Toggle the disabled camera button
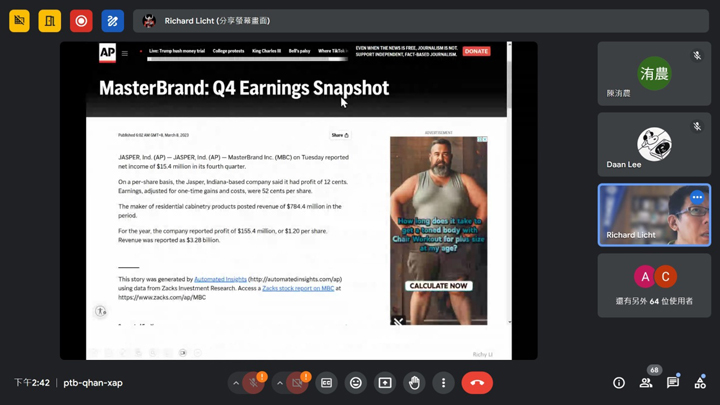The height and width of the screenshot is (405, 720). coord(297,383)
